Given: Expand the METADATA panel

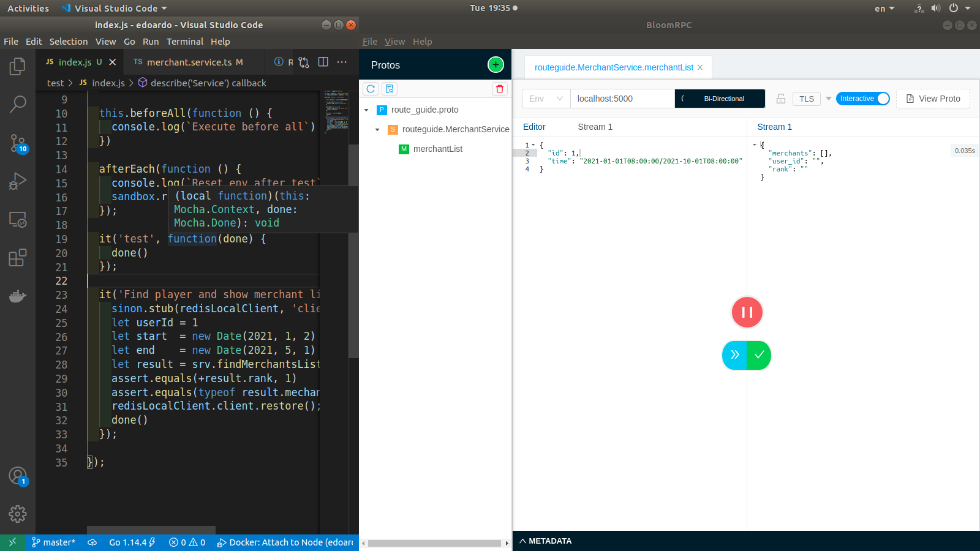Looking at the screenshot, I should 545,541.
